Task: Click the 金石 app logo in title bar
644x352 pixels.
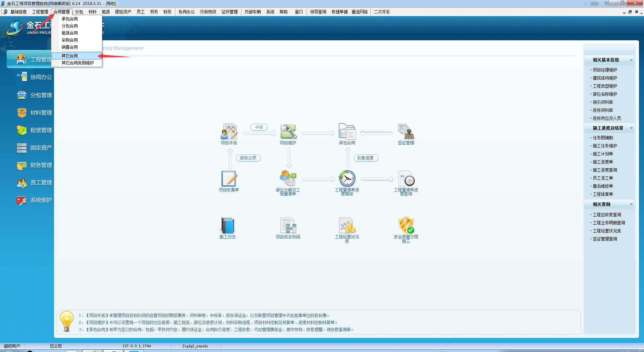Action: tap(3, 3)
